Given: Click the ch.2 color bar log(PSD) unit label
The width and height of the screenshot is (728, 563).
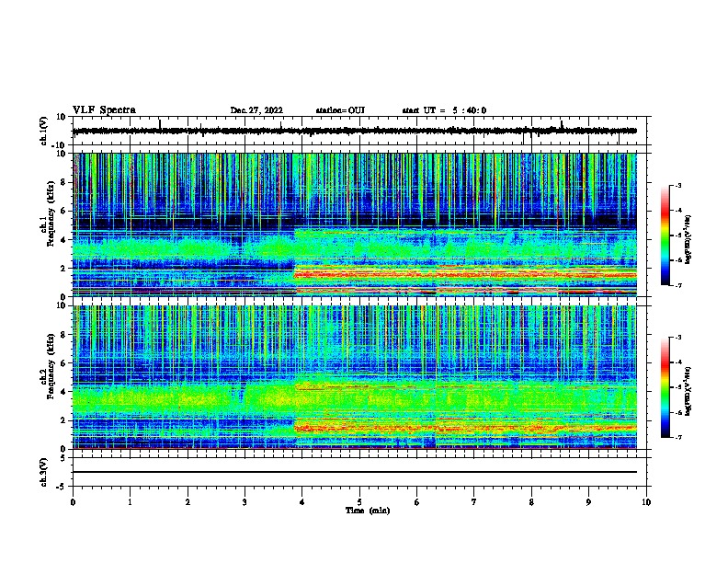Looking at the screenshot, I should pyautogui.click(x=688, y=390).
